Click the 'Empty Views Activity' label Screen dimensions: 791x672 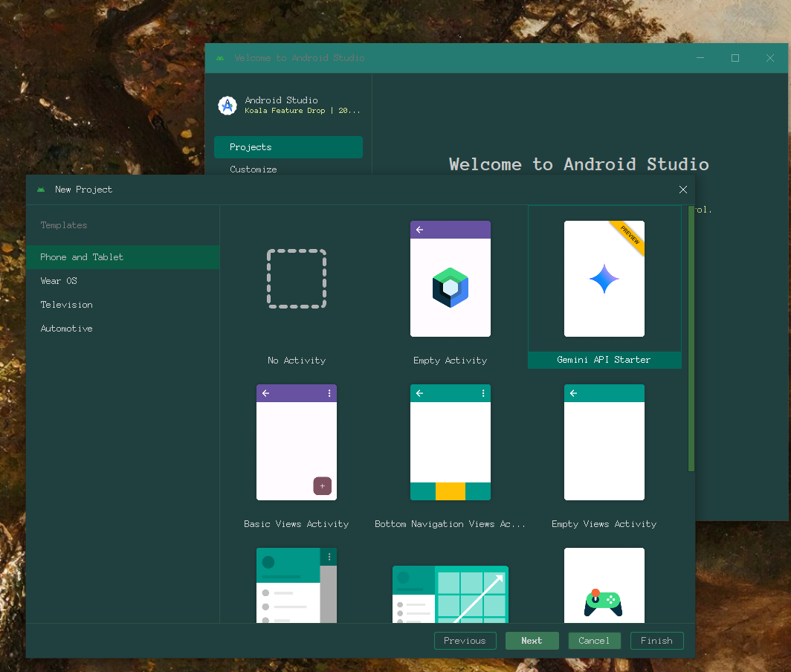click(604, 524)
